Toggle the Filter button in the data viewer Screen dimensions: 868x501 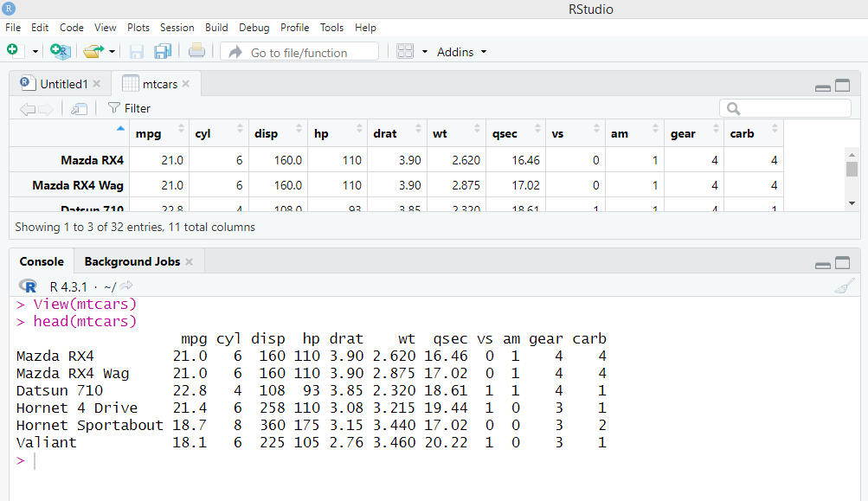(x=129, y=108)
